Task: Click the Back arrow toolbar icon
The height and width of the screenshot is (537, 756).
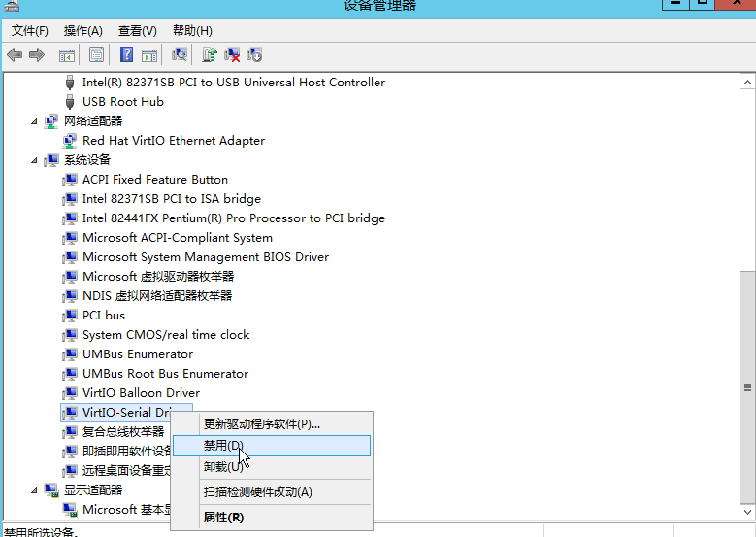Action: pyautogui.click(x=15, y=55)
